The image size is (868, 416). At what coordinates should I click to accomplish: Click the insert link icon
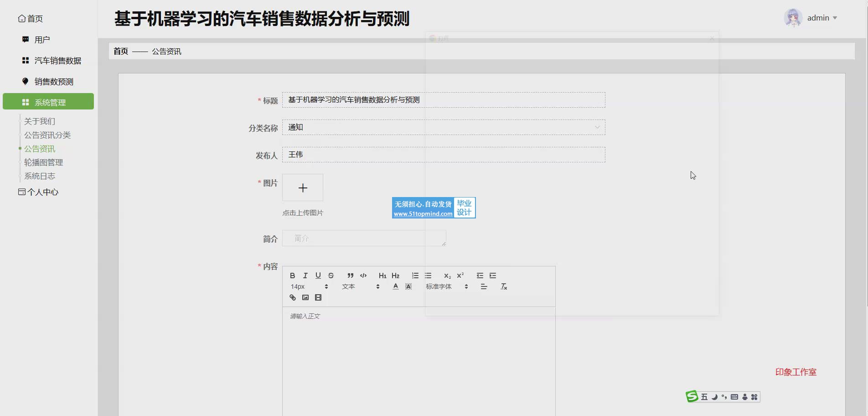[293, 298]
